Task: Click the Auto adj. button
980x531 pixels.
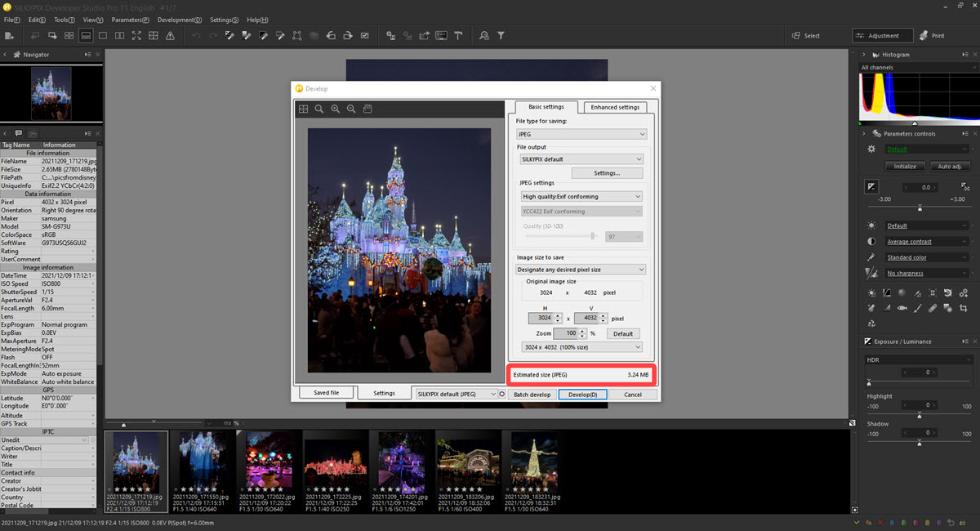Action: 950,166
